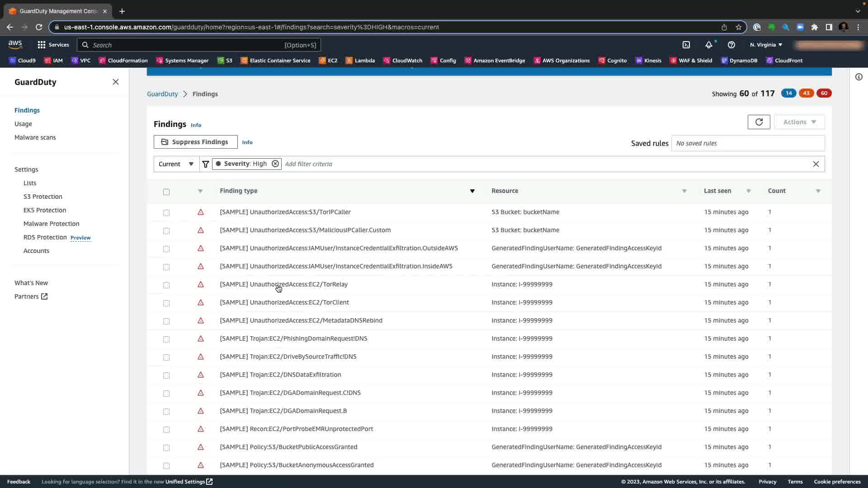The width and height of the screenshot is (868, 488).
Task: Click the filter funnel icon
Action: tap(206, 164)
